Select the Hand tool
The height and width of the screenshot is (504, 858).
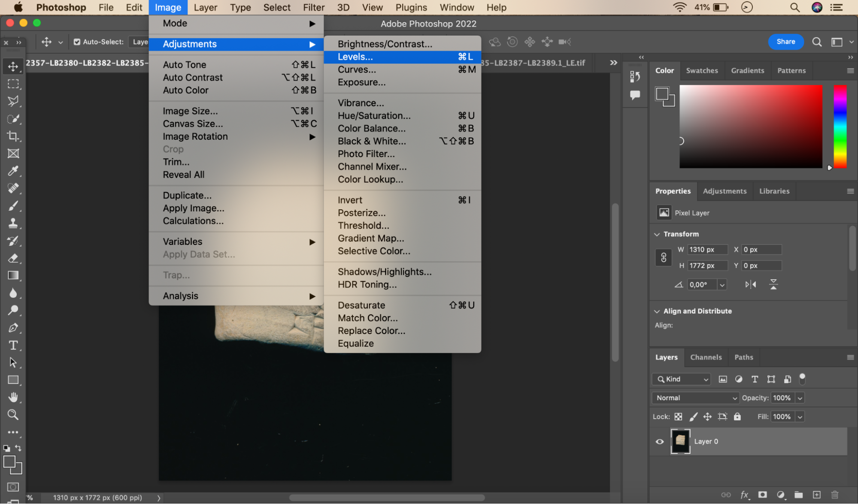[x=13, y=397]
